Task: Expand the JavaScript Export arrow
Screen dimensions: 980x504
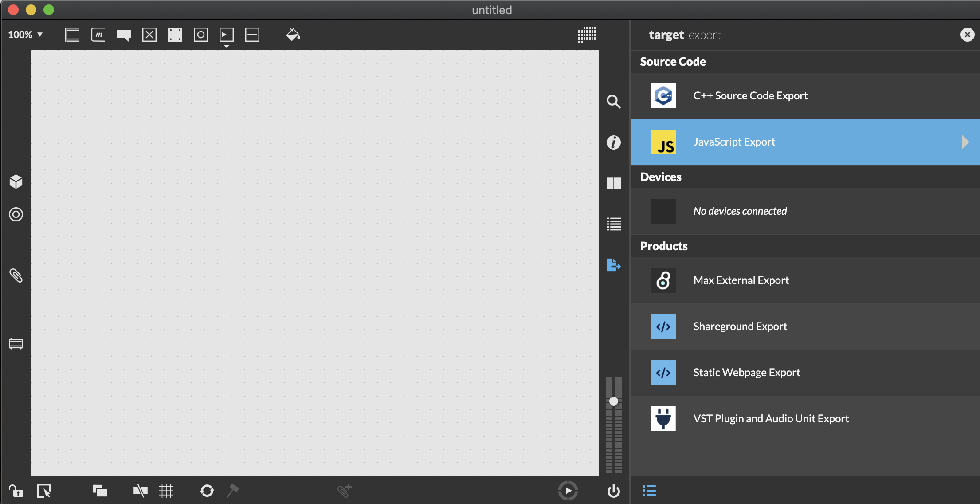Action: 965,142
